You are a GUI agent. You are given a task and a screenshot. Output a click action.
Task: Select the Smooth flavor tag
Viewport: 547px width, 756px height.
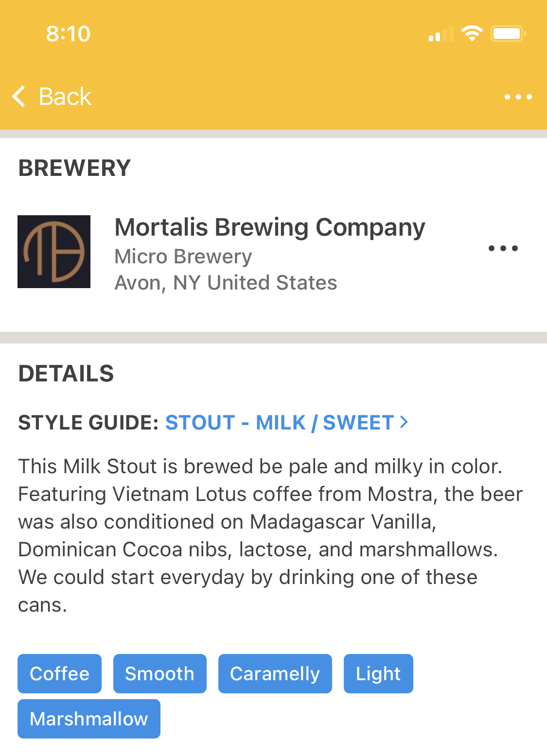pos(160,673)
